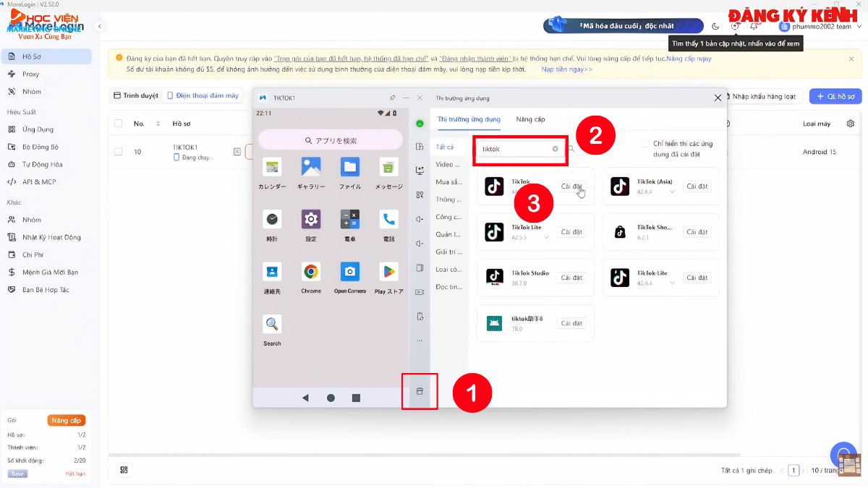
Task: Open the 10 / trang page size dropdown
Action: click(x=827, y=470)
